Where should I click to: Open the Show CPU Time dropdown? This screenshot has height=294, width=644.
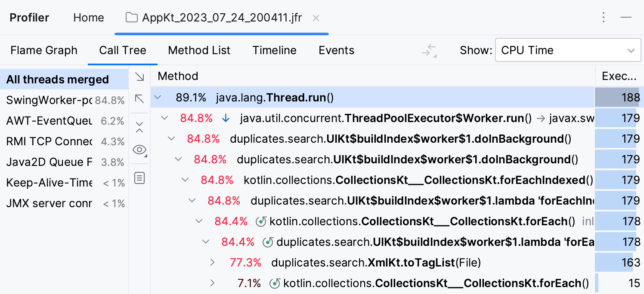(568, 50)
